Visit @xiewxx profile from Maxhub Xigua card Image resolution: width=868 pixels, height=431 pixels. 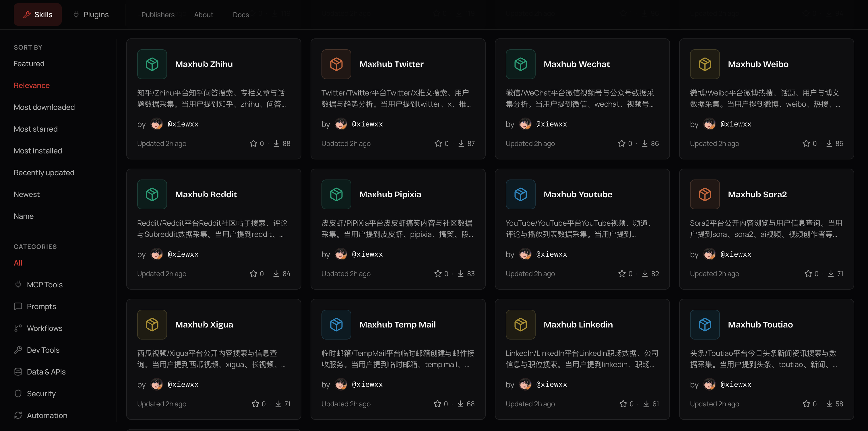pyautogui.click(x=183, y=384)
